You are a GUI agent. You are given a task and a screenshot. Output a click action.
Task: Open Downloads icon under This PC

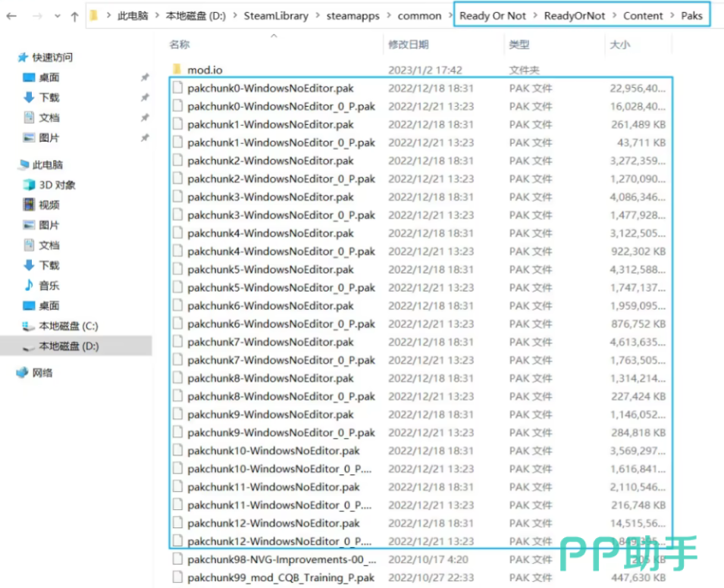[x=29, y=265]
